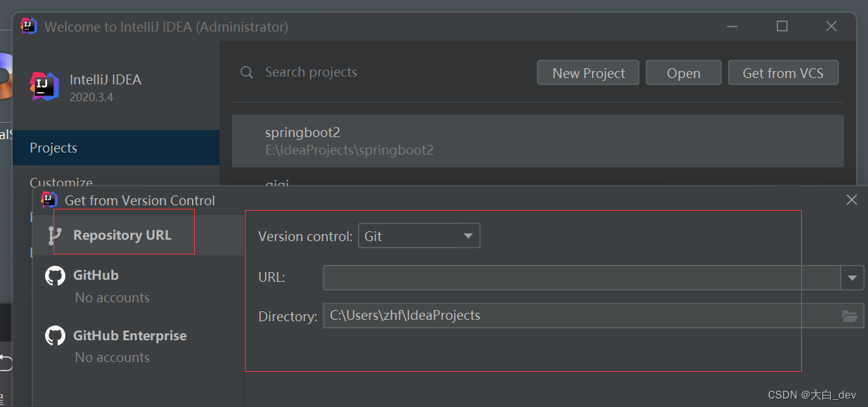Click the Get from VCS button
Screen dimensions: 868x407
click(783, 73)
